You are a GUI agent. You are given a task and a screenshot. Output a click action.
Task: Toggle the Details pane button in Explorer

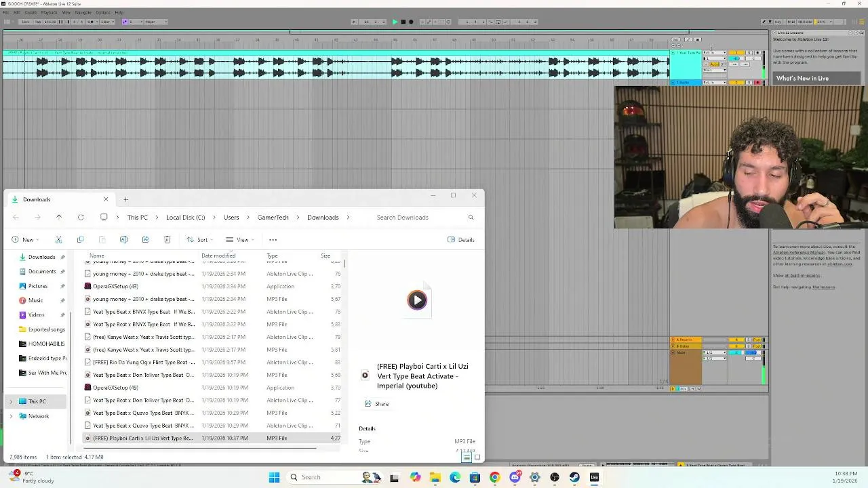[461, 239]
